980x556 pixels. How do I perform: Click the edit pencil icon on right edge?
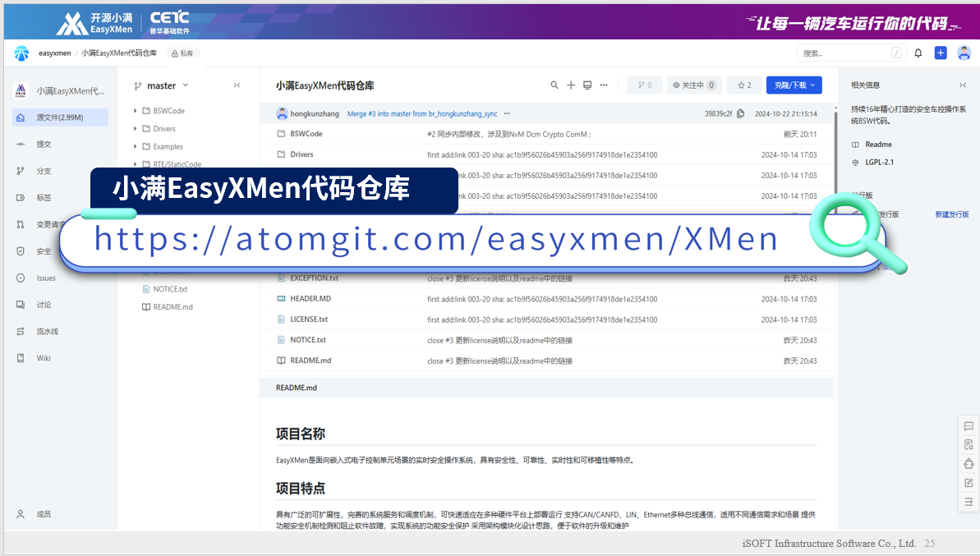click(968, 483)
